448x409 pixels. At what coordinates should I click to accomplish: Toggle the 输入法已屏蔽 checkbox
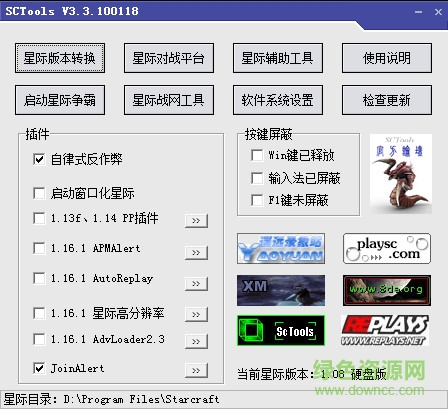click(257, 178)
